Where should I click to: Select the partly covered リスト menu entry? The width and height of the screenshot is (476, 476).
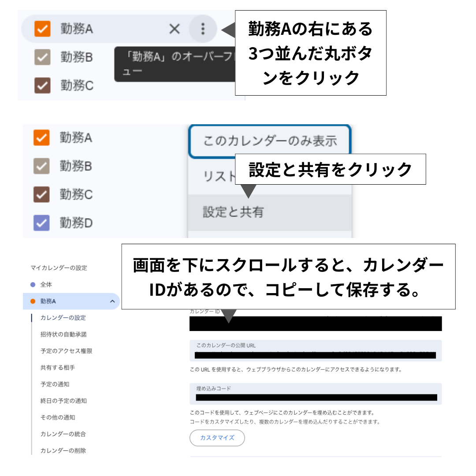click(219, 176)
